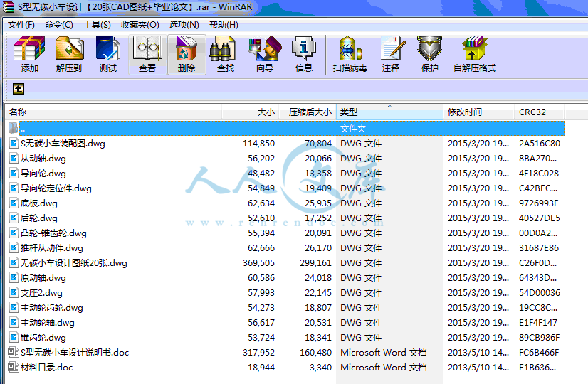The image size is (588, 384).
Task: Open the Info (信息) icon
Action: click(x=304, y=48)
